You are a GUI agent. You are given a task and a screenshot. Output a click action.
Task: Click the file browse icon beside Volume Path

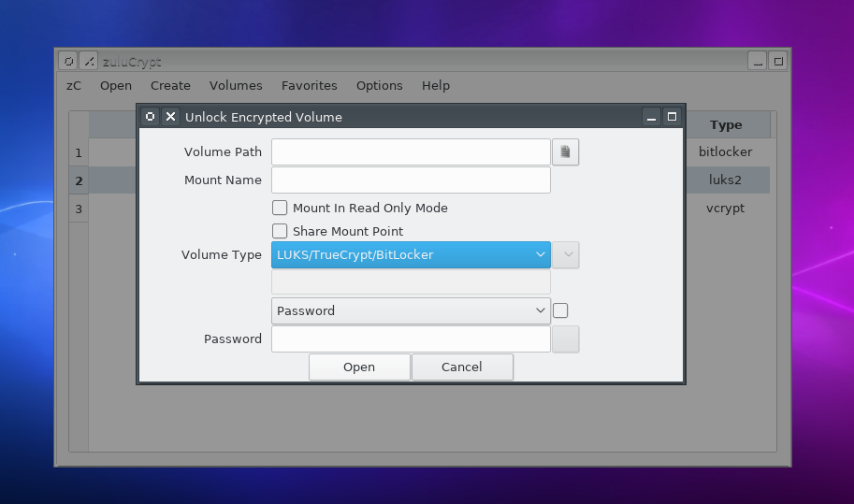[x=565, y=151]
